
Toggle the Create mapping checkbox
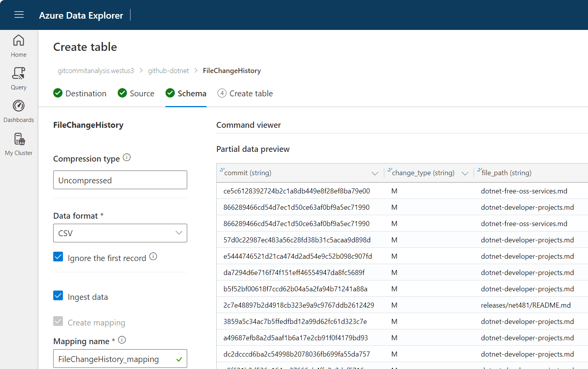58,321
